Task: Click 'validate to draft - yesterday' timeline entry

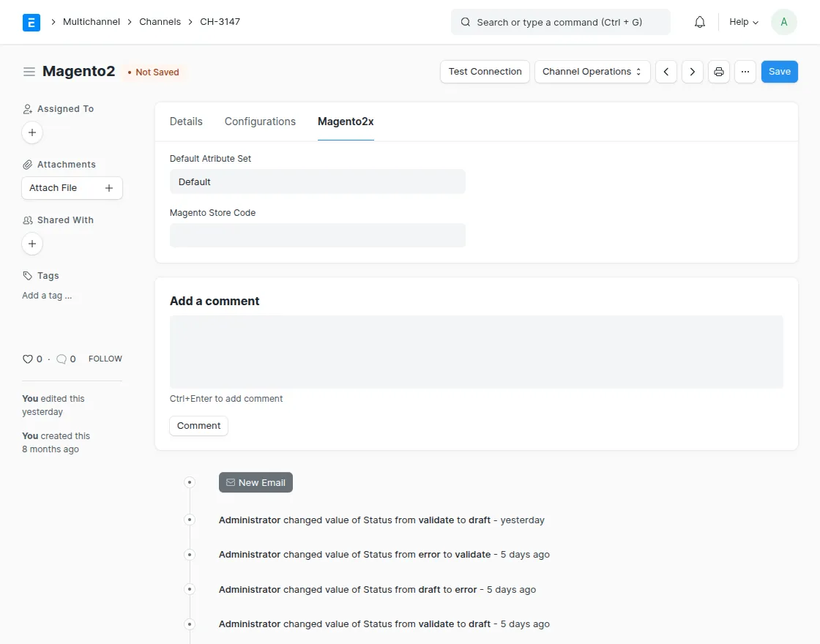Action: point(381,520)
